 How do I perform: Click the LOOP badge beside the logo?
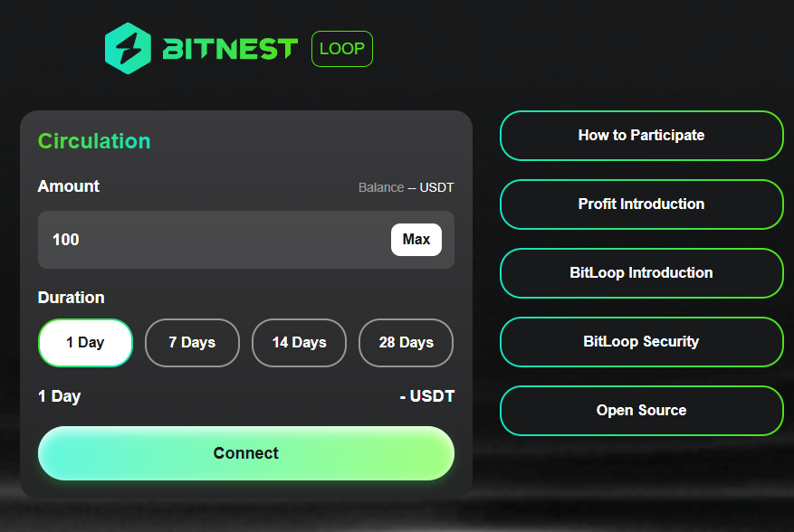(x=341, y=49)
